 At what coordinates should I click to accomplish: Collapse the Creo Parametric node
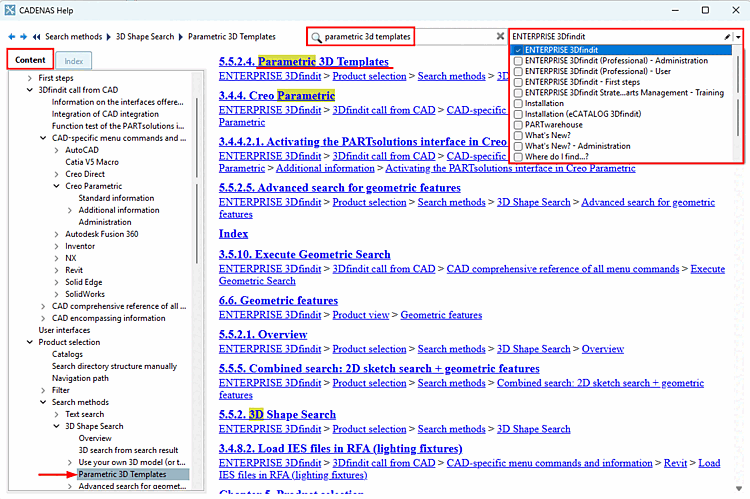[56, 186]
